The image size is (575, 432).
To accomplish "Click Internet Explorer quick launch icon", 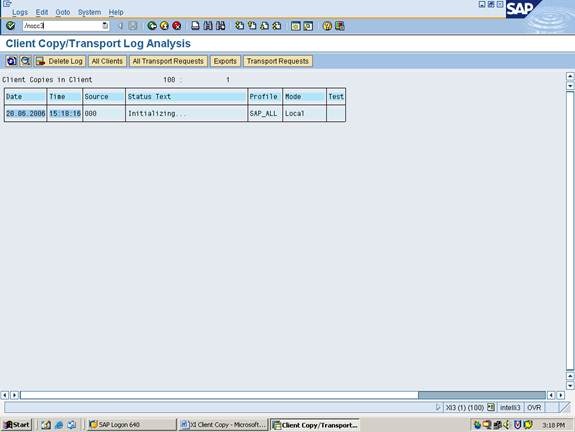I will point(59,425).
